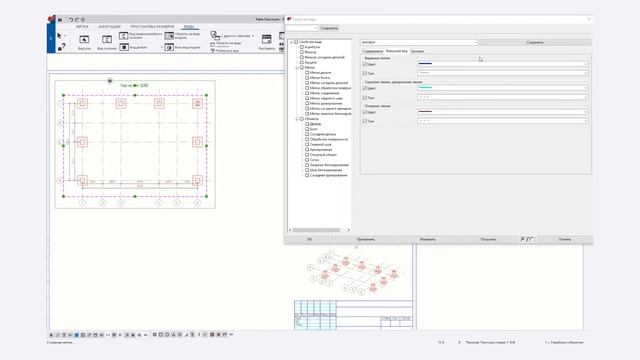640x360 pixels.
Task: Switch to the Содержимое tab
Action: [372, 51]
